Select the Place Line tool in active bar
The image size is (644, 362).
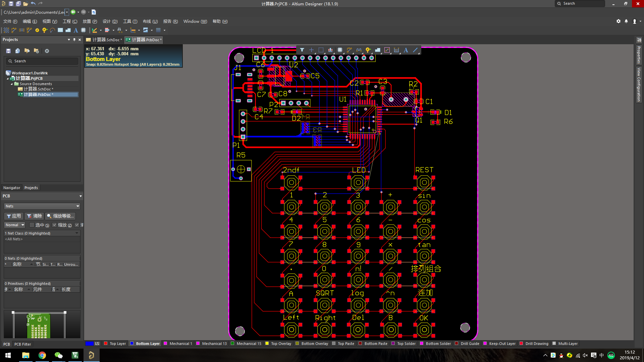coord(415,50)
